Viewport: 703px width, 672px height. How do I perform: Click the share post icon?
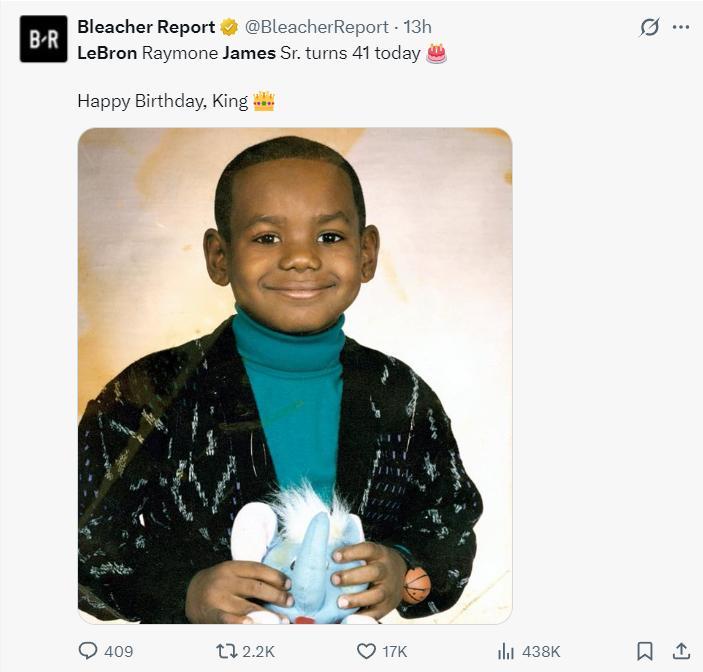tap(682, 651)
